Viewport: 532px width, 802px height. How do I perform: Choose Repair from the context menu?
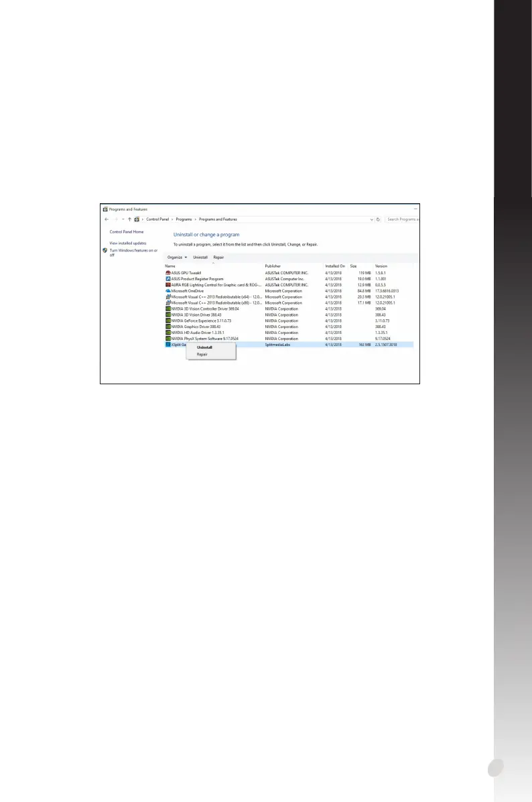[202, 355]
